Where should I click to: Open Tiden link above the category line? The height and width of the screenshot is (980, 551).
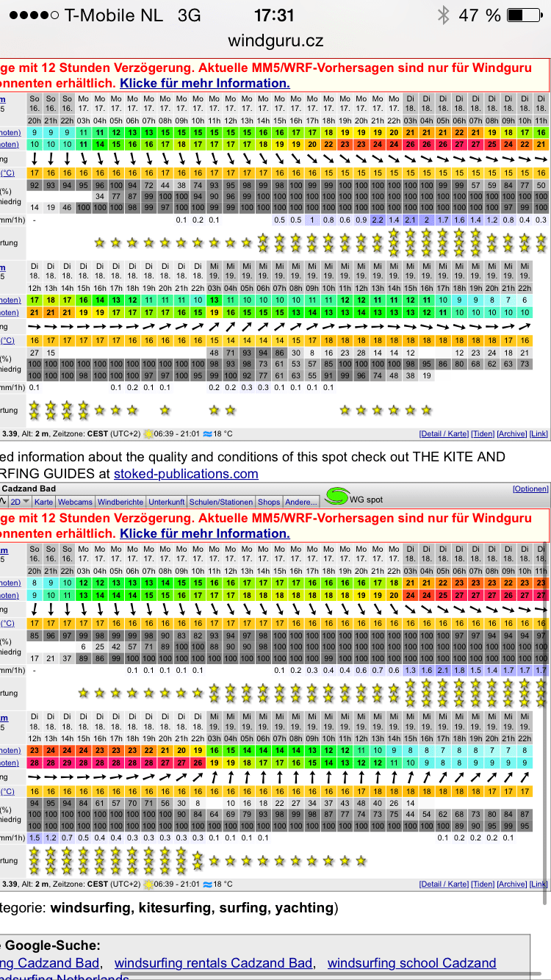[x=483, y=884]
